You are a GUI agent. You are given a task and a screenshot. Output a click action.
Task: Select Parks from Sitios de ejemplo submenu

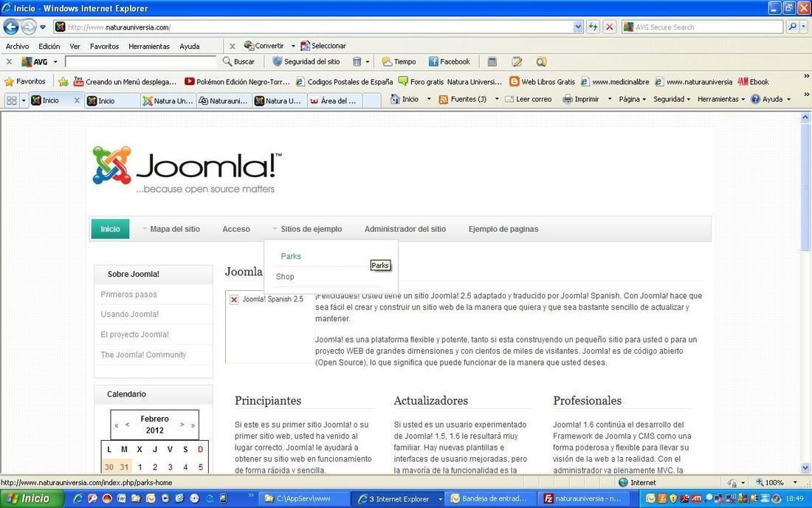pos(291,256)
